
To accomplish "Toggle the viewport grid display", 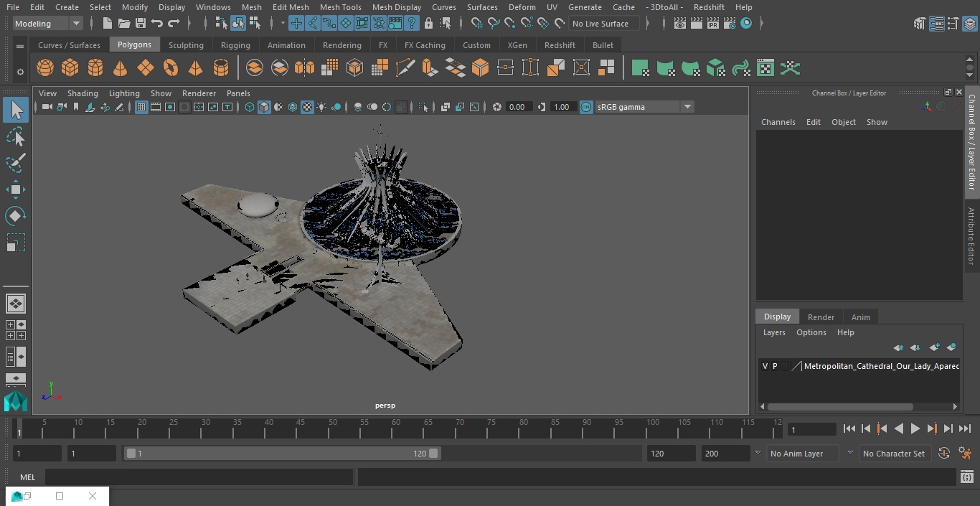I will tap(141, 107).
